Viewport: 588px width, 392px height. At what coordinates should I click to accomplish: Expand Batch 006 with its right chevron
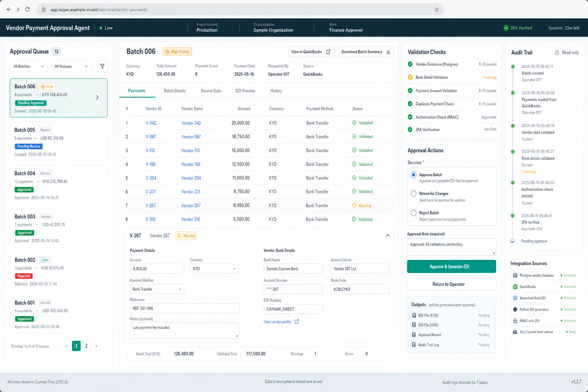click(97, 98)
